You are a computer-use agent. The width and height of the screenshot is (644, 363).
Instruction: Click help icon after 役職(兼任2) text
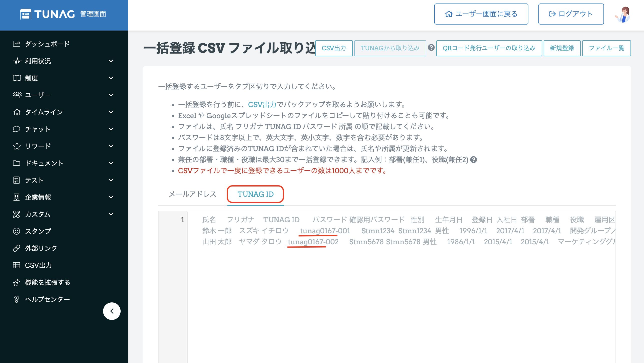pos(474,159)
